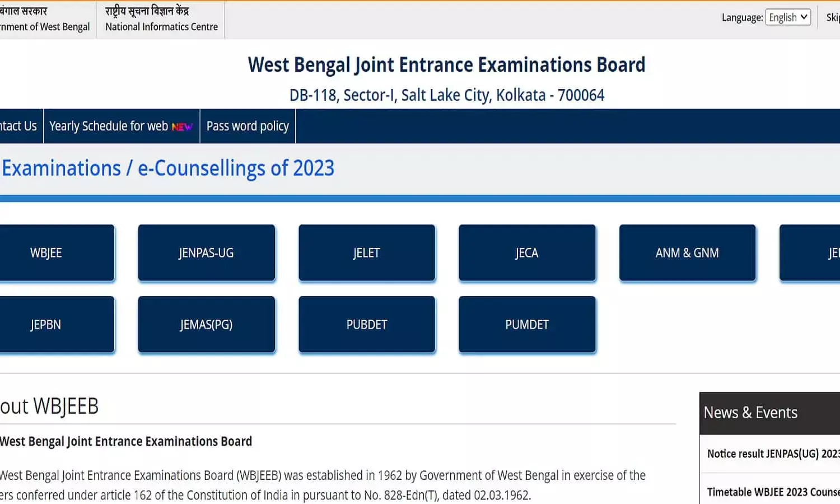Click the Skip link at top right
Viewport: 840px width, 504px height.
[833, 17]
